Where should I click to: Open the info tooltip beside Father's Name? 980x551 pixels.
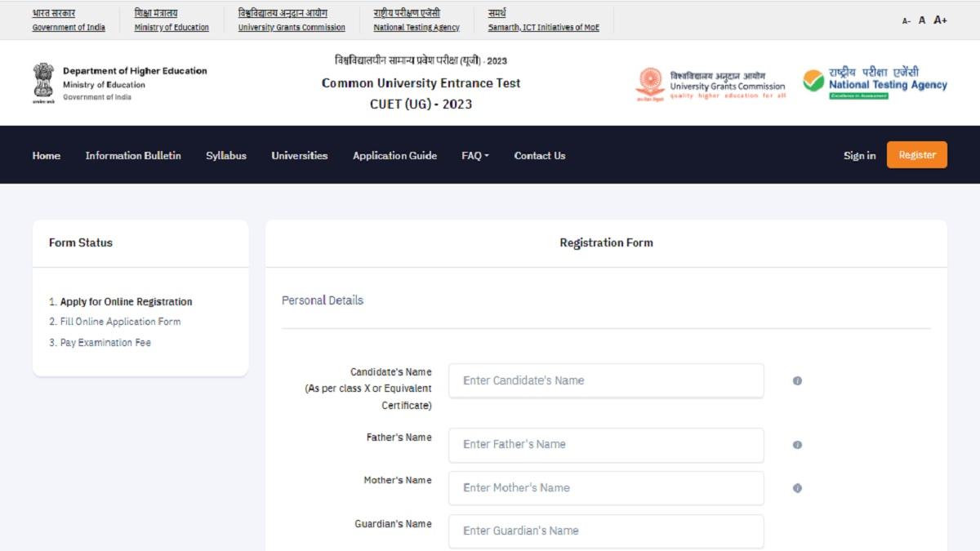click(x=796, y=445)
